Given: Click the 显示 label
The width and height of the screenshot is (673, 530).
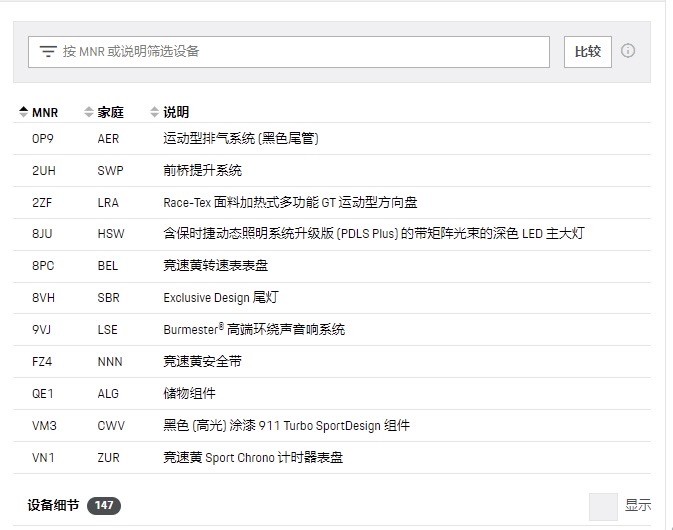Looking at the screenshot, I should coord(638,505).
